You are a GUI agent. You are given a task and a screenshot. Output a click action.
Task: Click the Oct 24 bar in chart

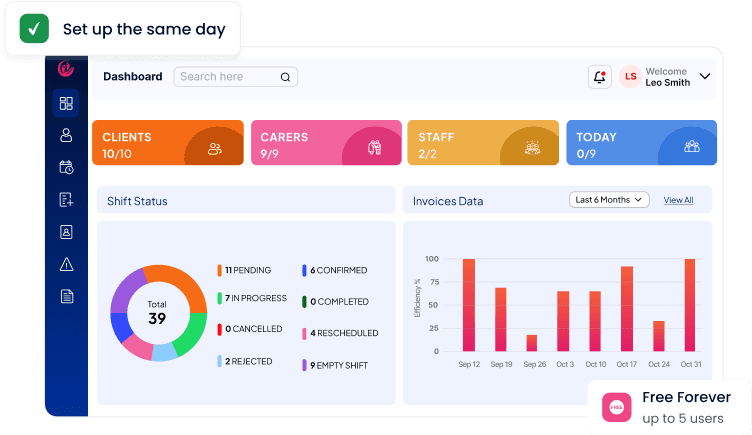point(658,336)
